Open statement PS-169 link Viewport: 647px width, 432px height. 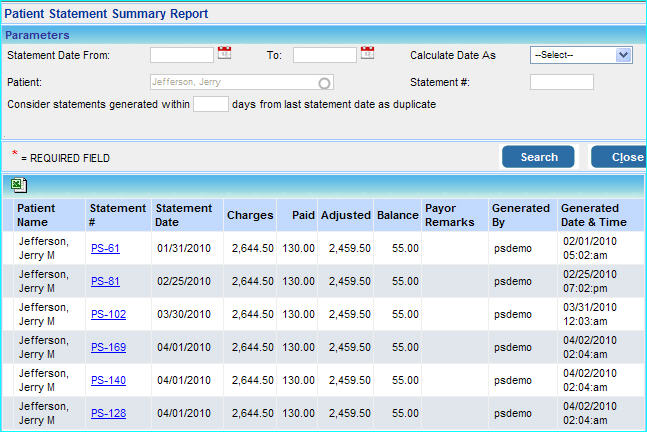pos(108,347)
